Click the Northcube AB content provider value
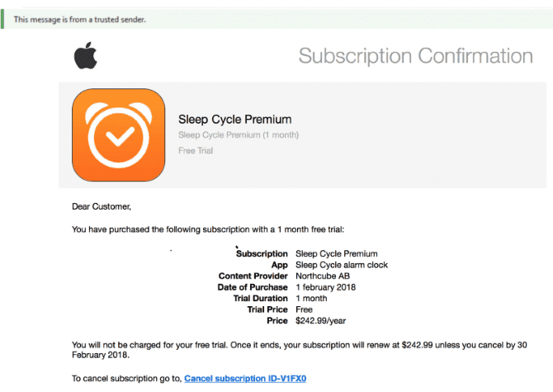 323,276
